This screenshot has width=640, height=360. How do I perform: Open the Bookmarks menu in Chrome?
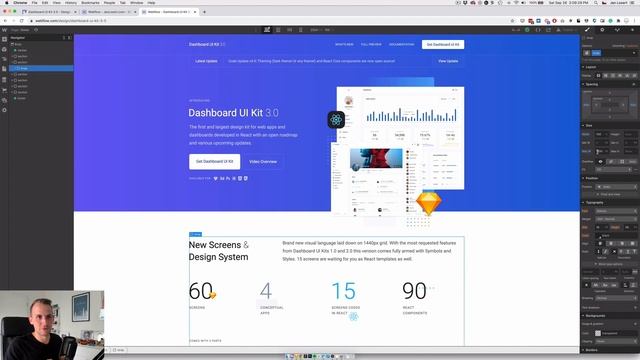[90, 2]
